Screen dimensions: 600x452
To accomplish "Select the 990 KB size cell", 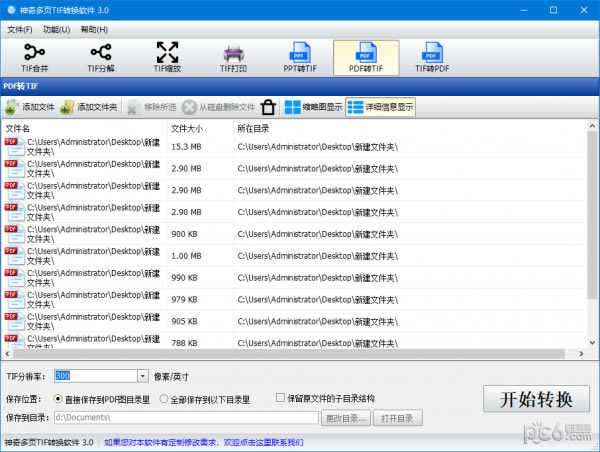I will point(184,277).
